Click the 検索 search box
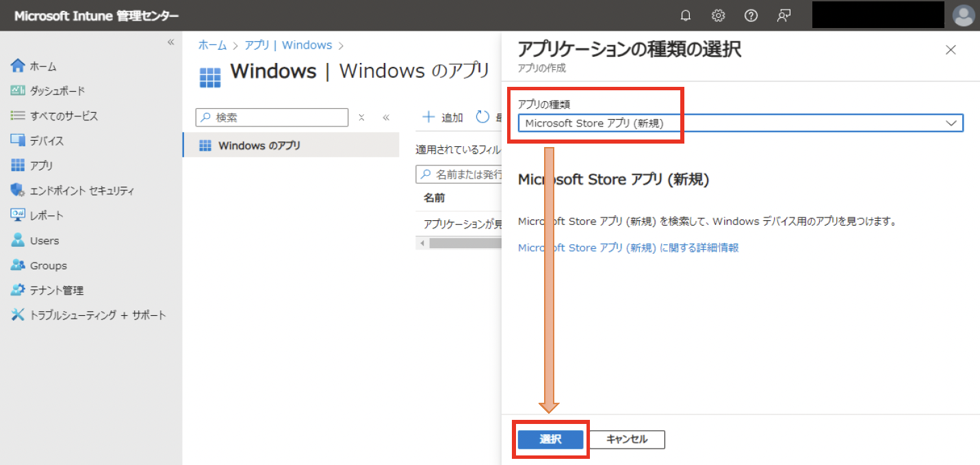 (x=272, y=118)
